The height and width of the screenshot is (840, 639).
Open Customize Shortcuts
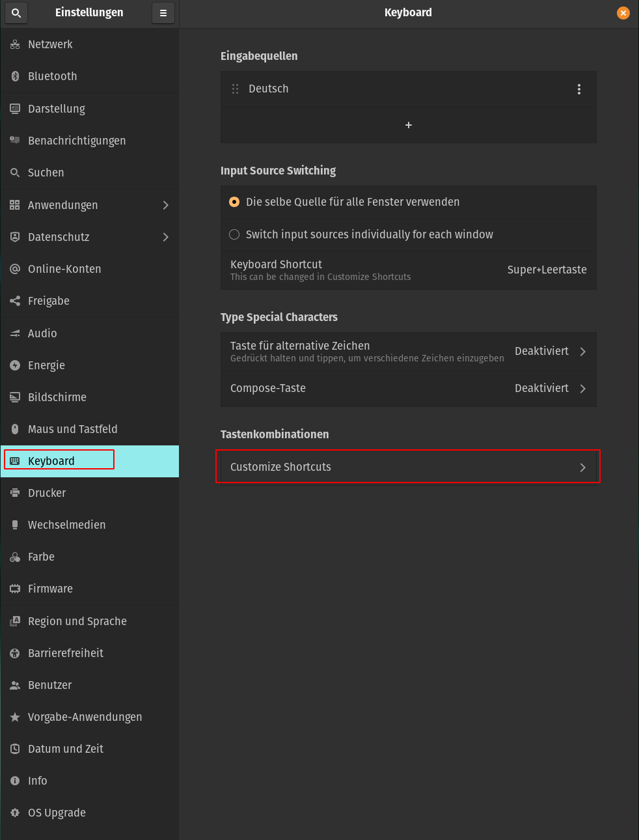(x=408, y=467)
